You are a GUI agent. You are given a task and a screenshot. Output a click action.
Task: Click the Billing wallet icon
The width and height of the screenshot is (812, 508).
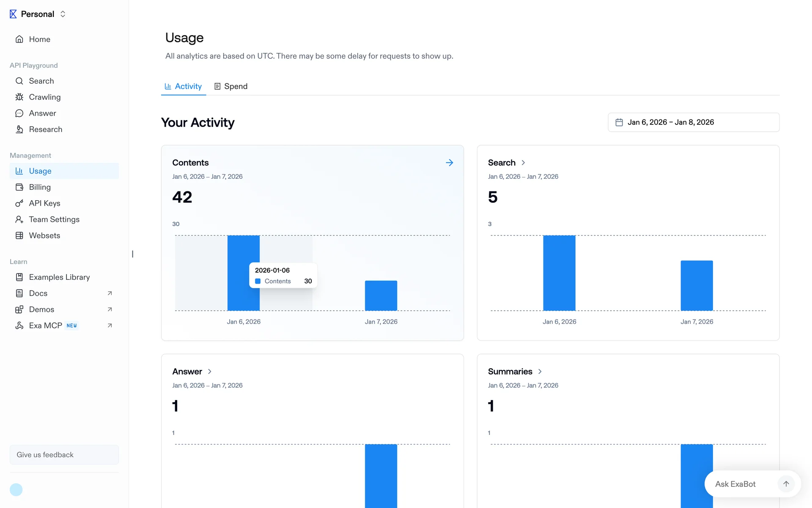[x=19, y=187]
